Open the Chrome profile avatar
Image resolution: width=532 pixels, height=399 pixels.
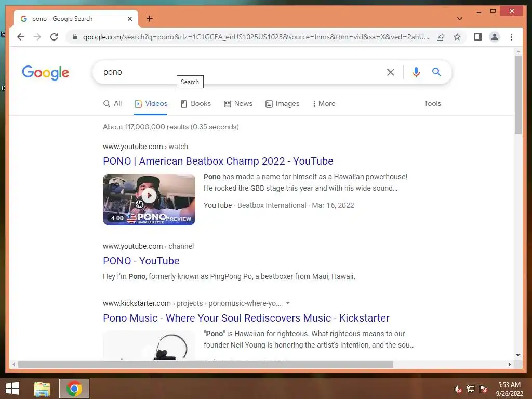[495, 37]
